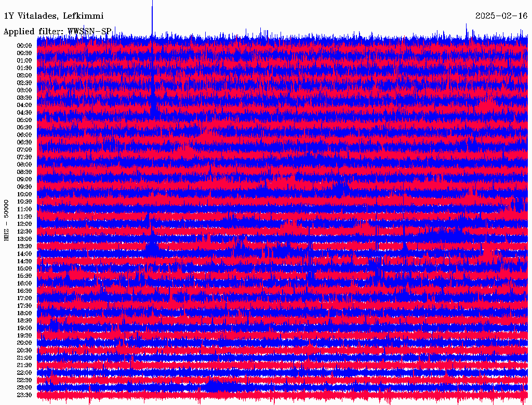Select the 10:30 time label

coord(24,202)
